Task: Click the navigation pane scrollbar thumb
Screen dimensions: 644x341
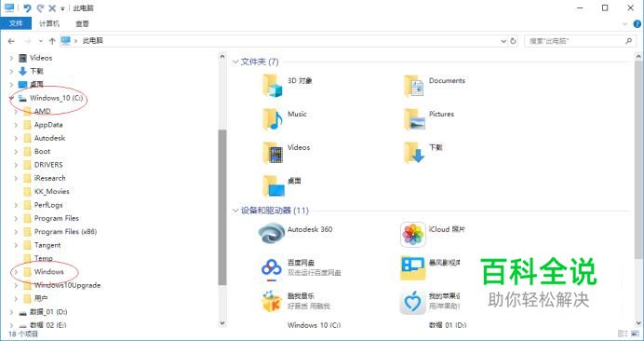Action: [x=222, y=207]
